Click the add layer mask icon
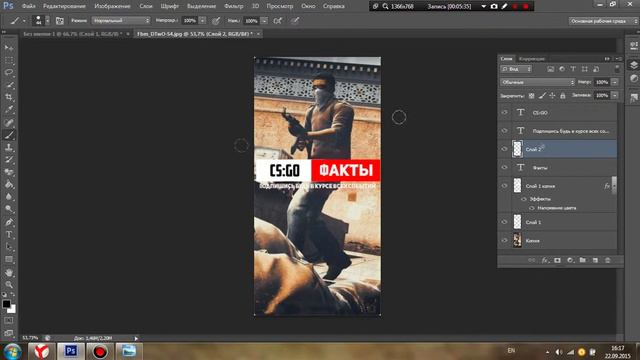The width and height of the screenshot is (640, 360). click(x=557, y=260)
